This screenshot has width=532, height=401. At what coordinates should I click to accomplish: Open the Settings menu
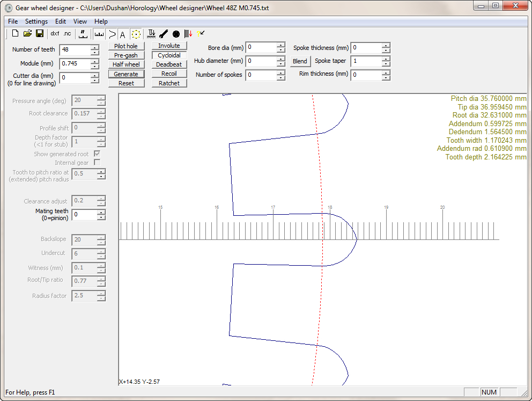click(36, 21)
